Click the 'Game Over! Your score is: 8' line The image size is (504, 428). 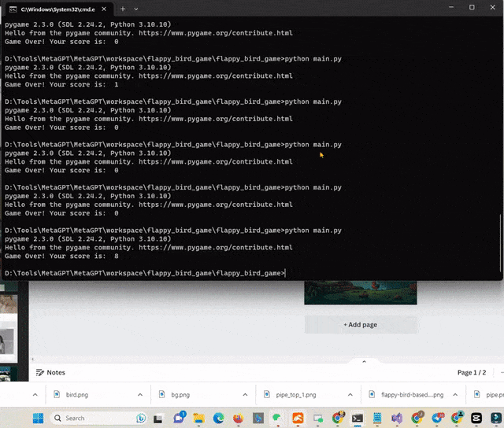point(61,256)
